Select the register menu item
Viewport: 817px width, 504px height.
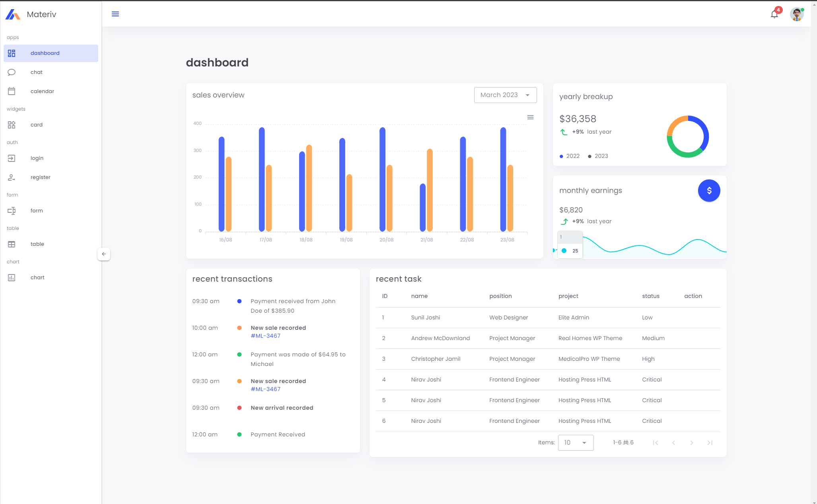pos(41,177)
